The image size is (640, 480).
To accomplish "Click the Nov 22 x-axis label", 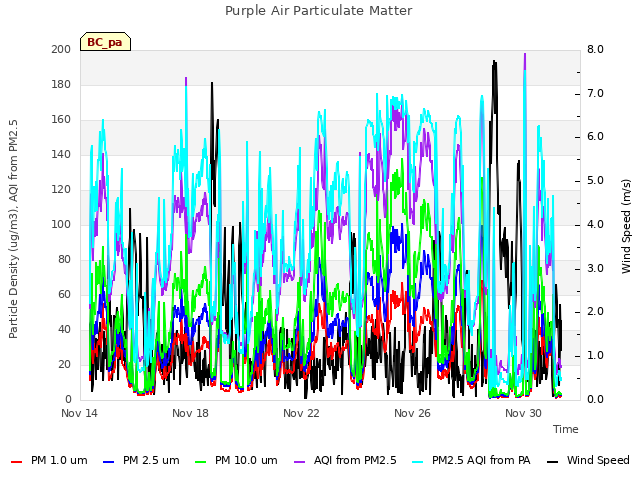I will [x=301, y=413].
